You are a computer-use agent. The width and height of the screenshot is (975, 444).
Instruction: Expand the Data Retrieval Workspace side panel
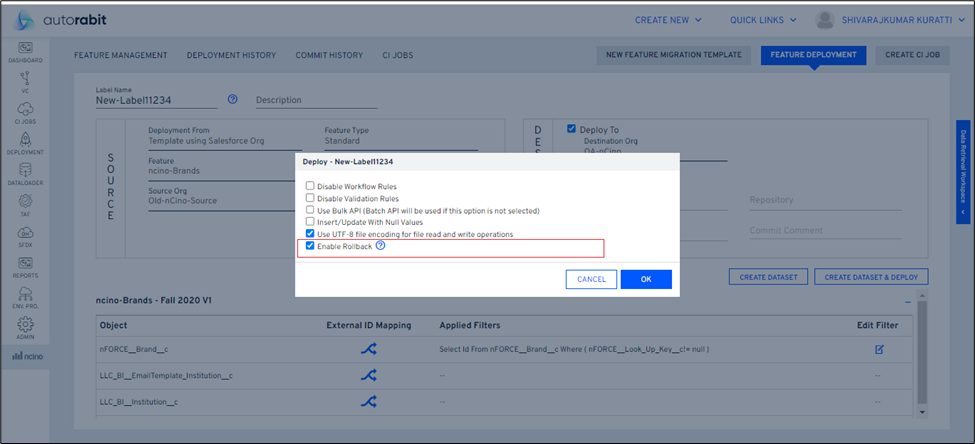(963, 173)
